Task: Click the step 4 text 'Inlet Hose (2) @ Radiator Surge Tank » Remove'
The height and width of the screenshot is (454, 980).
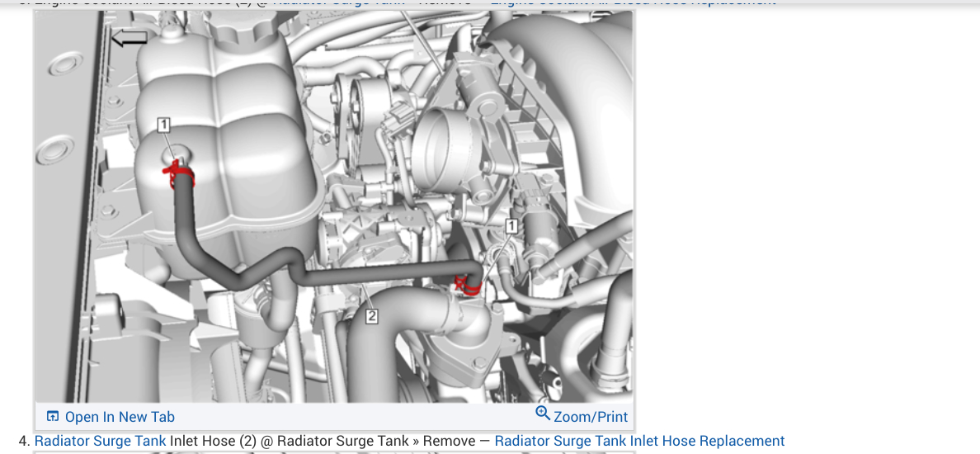Action: point(322,441)
